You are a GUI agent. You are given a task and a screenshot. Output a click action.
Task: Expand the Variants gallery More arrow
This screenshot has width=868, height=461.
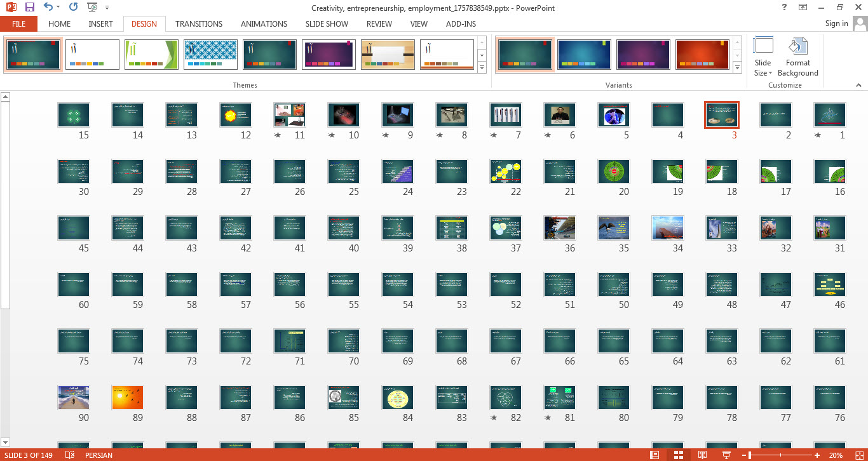(737, 67)
